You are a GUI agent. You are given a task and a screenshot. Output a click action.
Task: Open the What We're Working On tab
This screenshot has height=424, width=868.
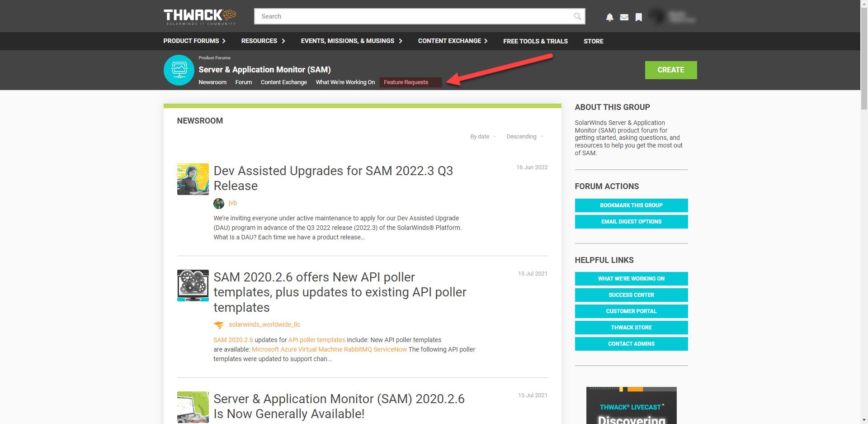pos(345,82)
